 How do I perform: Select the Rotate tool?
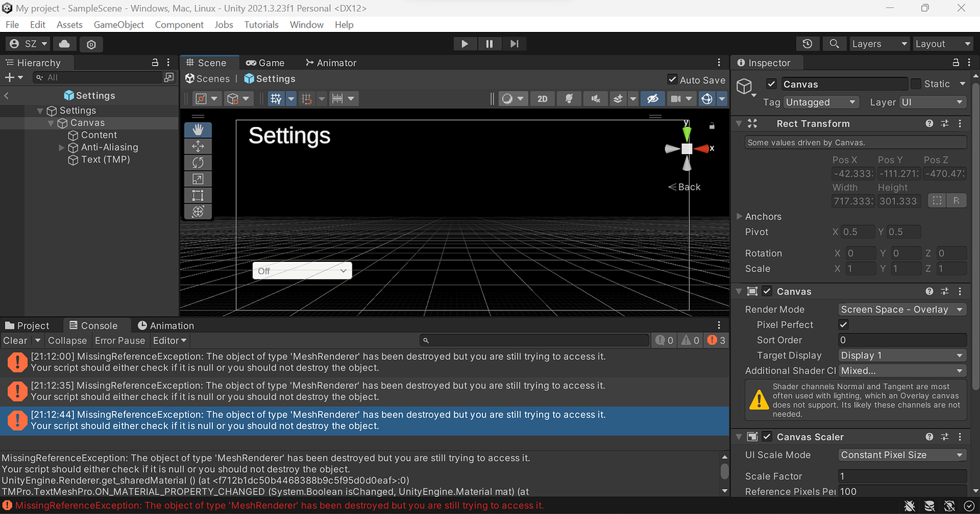pos(198,163)
